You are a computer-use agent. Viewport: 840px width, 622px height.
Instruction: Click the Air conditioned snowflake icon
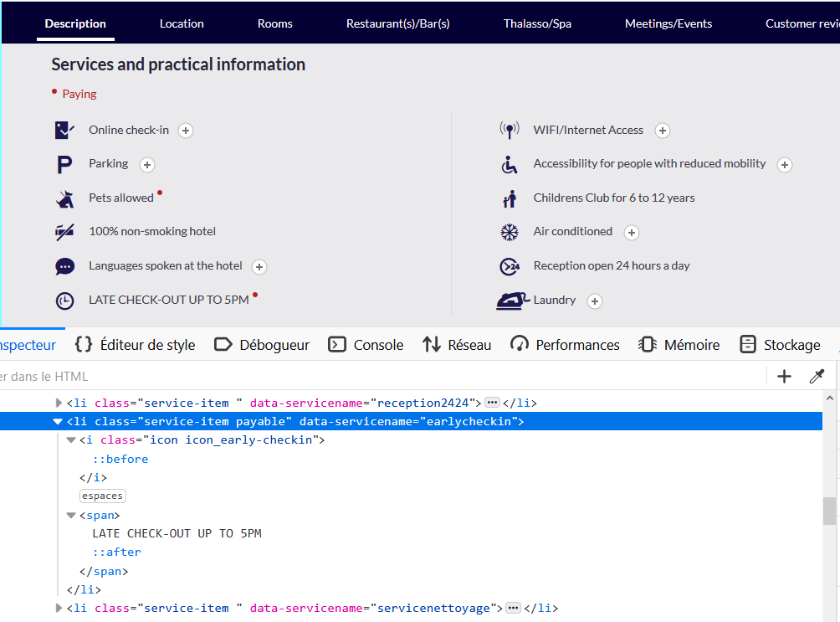point(510,232)
